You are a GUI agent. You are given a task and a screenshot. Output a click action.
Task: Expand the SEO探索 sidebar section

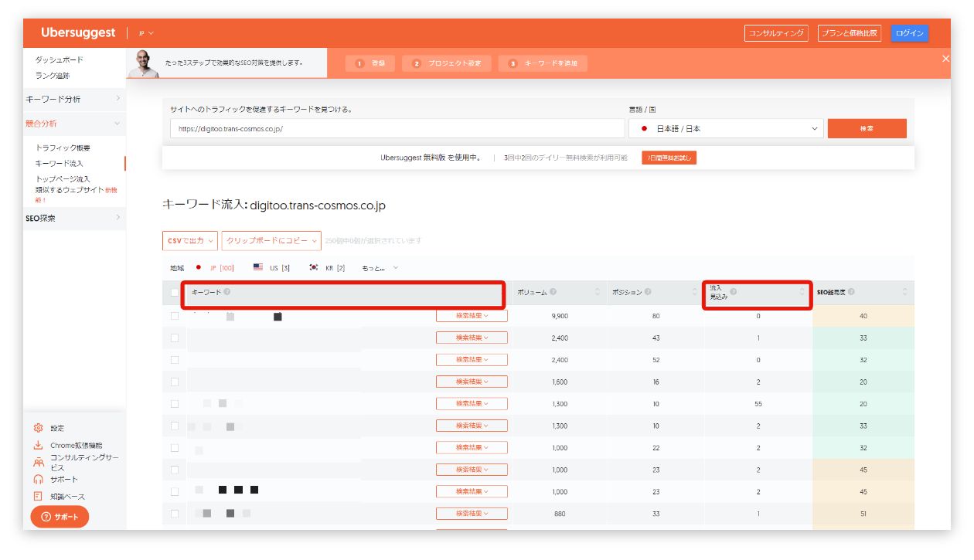coord(74,218)
